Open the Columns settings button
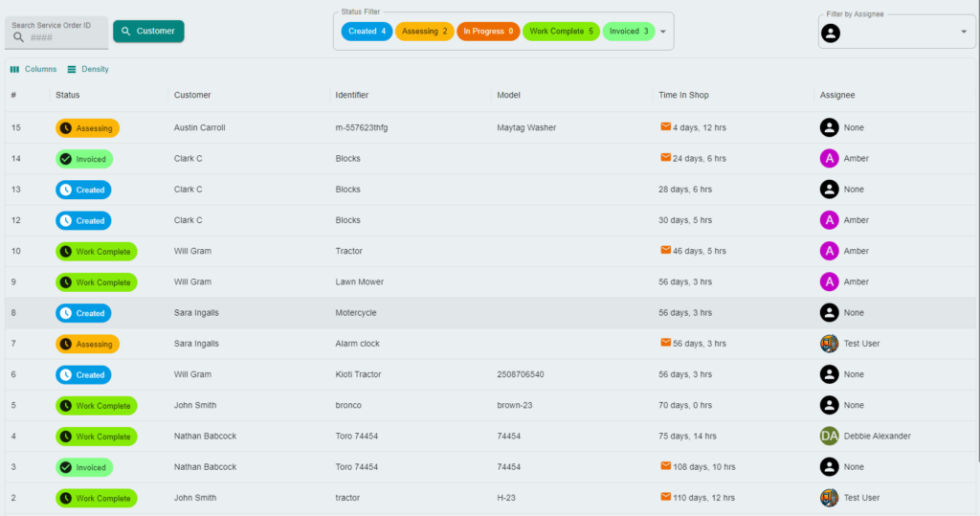 tap(33, 69)
